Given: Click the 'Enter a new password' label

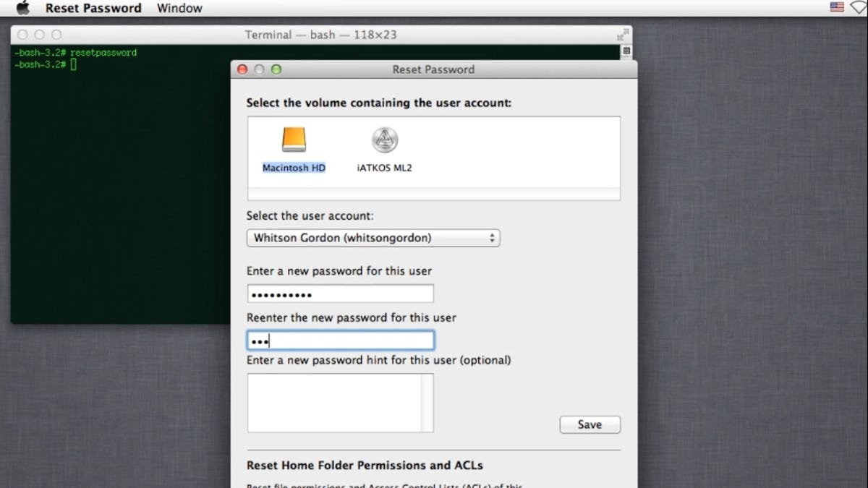Looking at the screenshot, I should click(339, 271).
